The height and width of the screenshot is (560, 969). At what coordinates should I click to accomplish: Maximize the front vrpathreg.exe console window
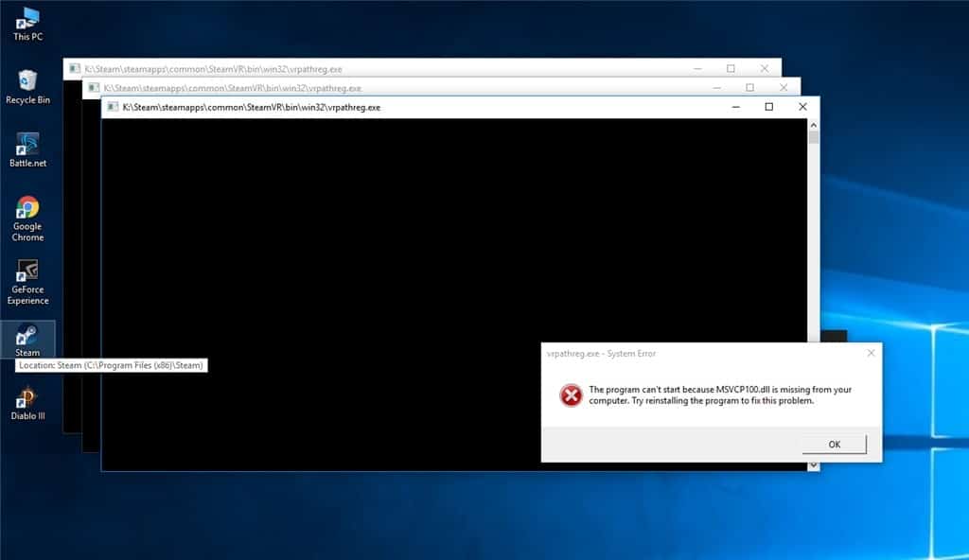768,107
